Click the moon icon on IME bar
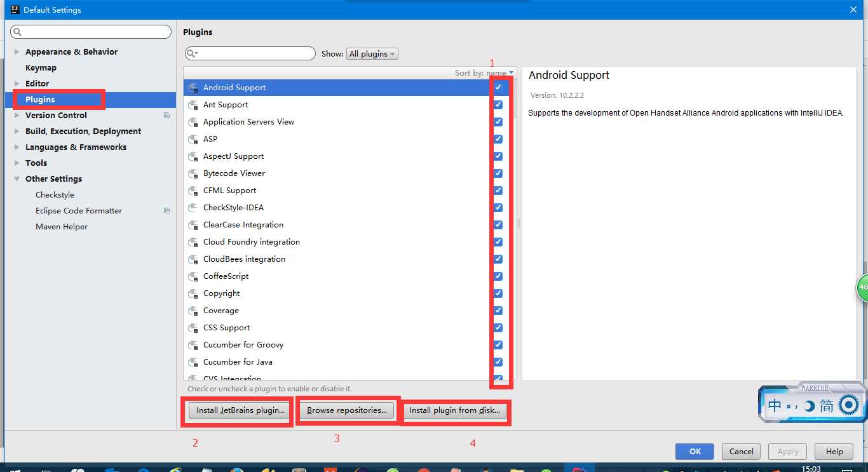The height and width of the screenshot is (472, 868). coord(809,406)
